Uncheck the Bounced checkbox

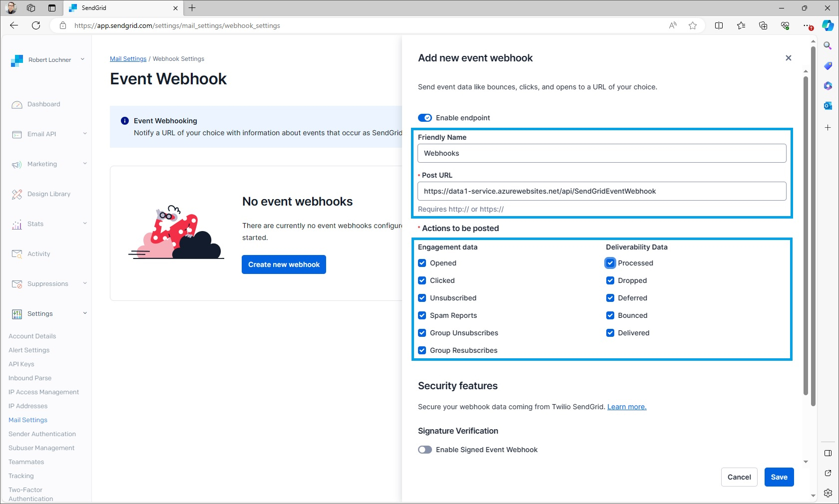click(x=610, y=315)
